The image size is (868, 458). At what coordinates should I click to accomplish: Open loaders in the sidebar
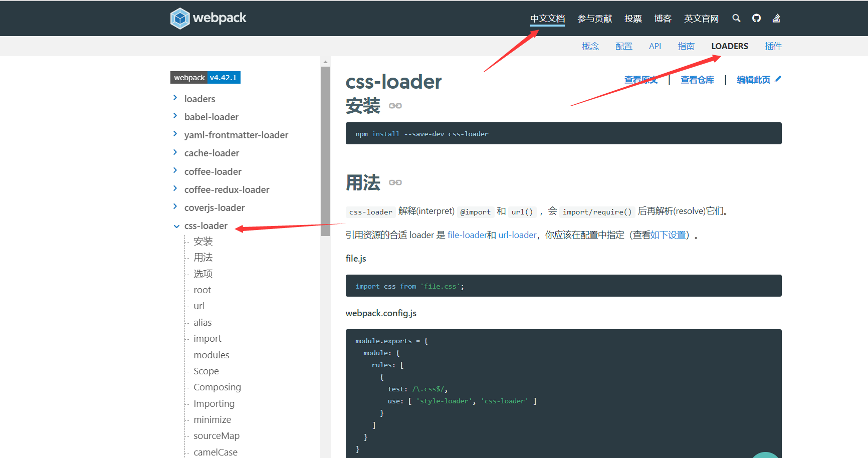[200, 99]
